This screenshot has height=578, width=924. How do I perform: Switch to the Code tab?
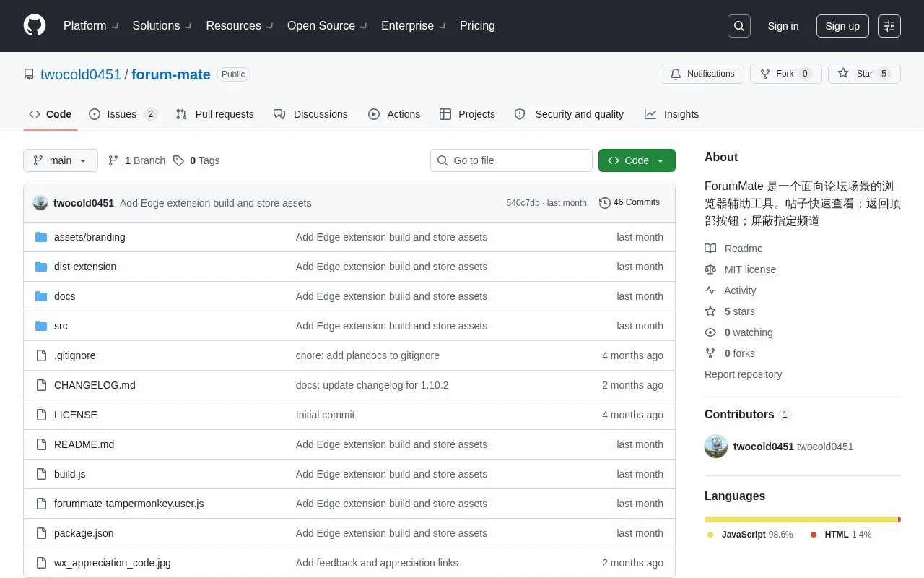(51, 114)
